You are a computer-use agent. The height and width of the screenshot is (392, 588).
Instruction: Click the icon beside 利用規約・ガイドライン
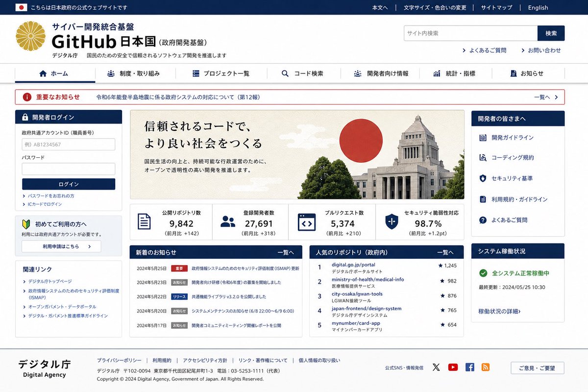click(483, 199)
